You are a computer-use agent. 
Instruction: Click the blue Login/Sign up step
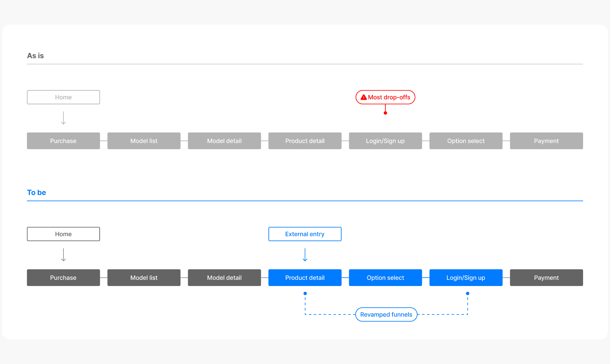[466, 278]
